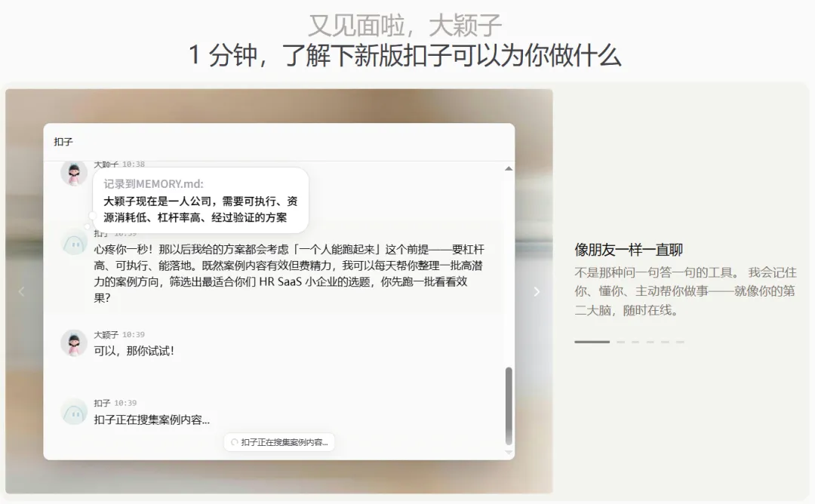Click 大颖子's avatar beside MEMORY.md message
The image size is (815, 504).
point(74,173)
